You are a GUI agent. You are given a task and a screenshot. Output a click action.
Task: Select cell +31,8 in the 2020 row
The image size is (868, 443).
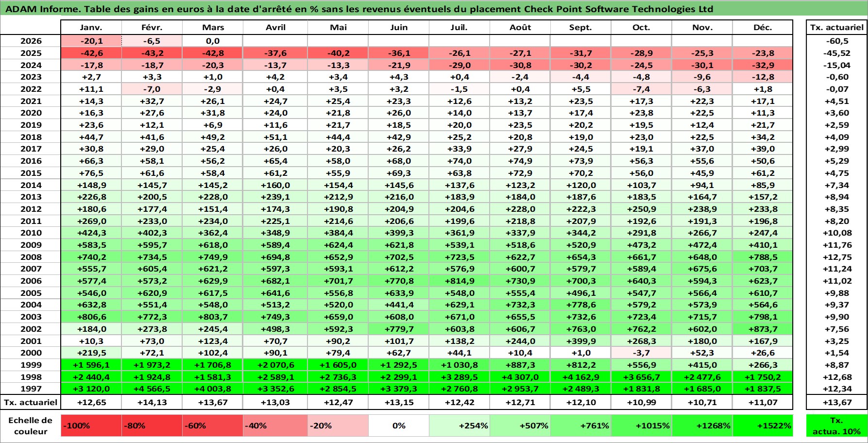(213, 113)
